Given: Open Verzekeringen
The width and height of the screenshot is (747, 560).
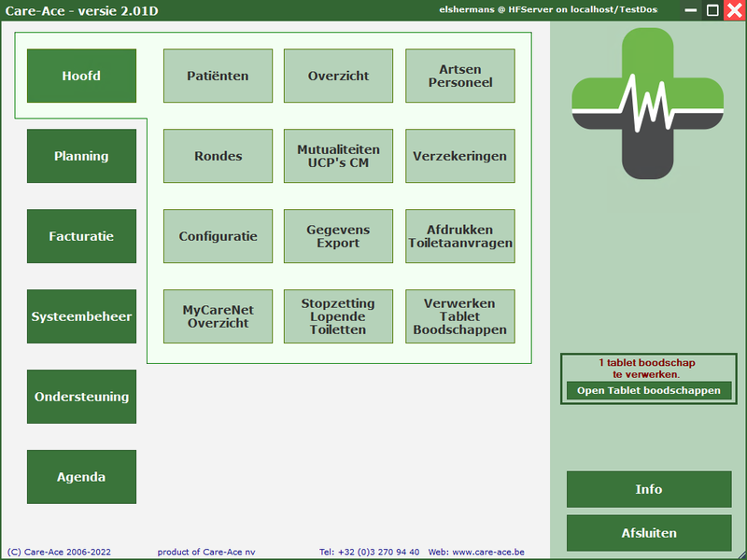Looking at the screenshot, I should pos(459,156).
